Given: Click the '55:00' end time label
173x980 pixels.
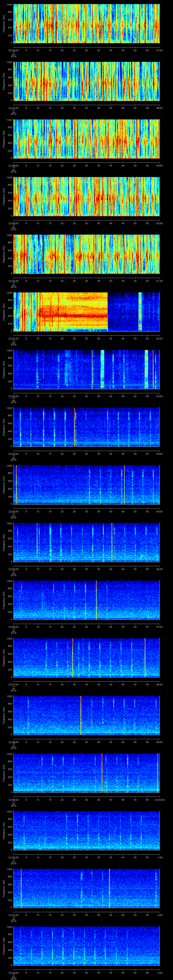Looking at the screenshot, I should 159,511.
